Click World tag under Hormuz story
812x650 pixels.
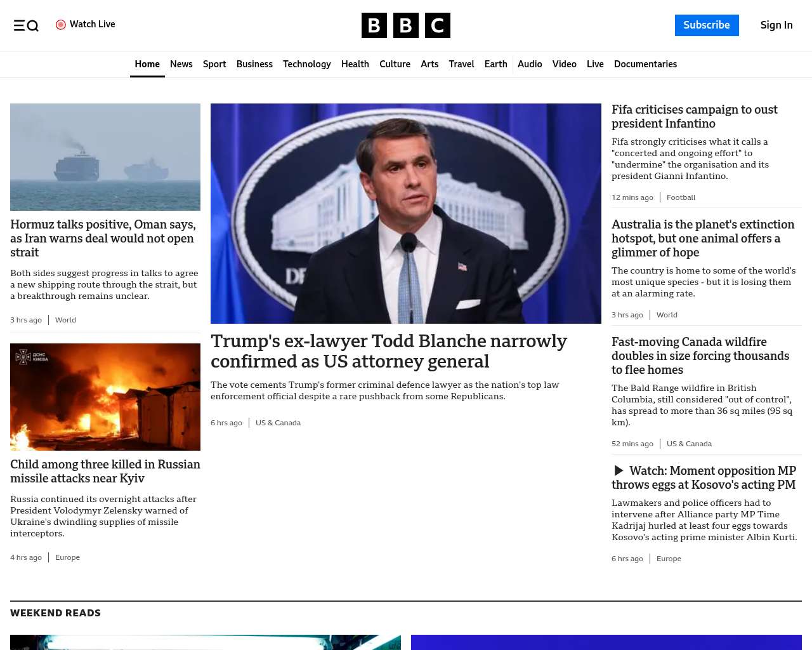[65, 320]
